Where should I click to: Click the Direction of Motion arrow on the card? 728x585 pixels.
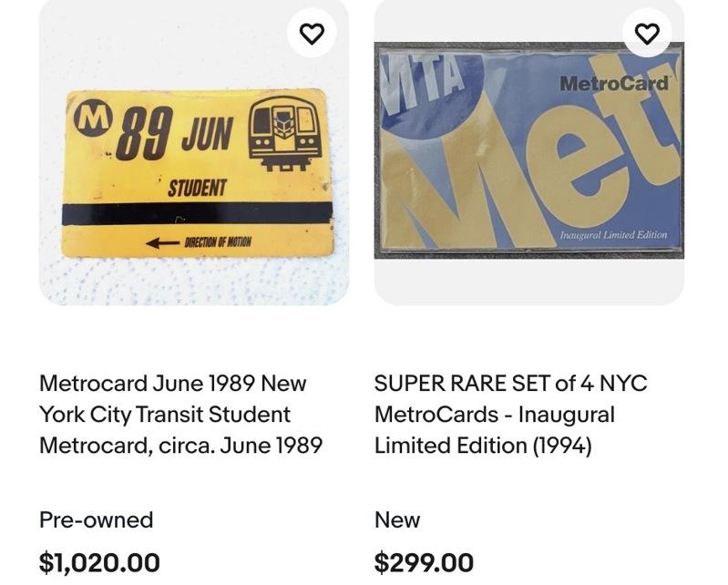pyautogui.click(x=163, y=243)
